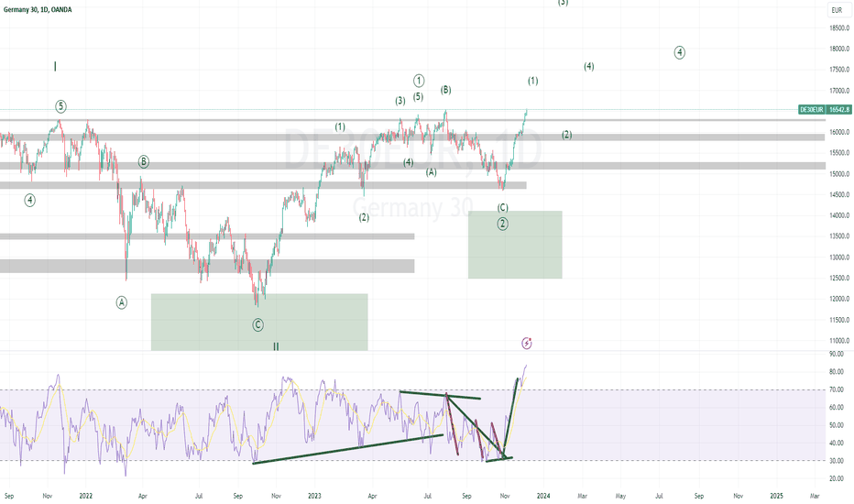Select the circled A wave label
854x504 pixels.
point(122,302)
